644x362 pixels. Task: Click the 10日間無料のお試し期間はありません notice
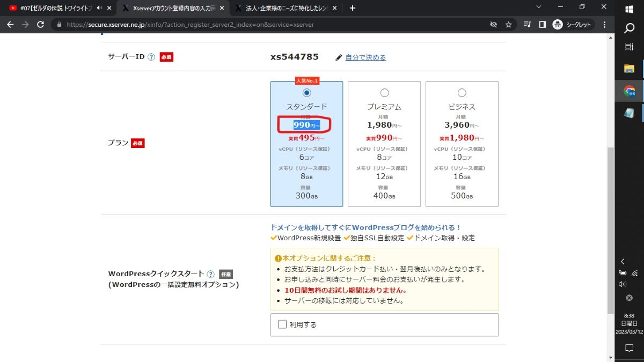coord(345,290)
